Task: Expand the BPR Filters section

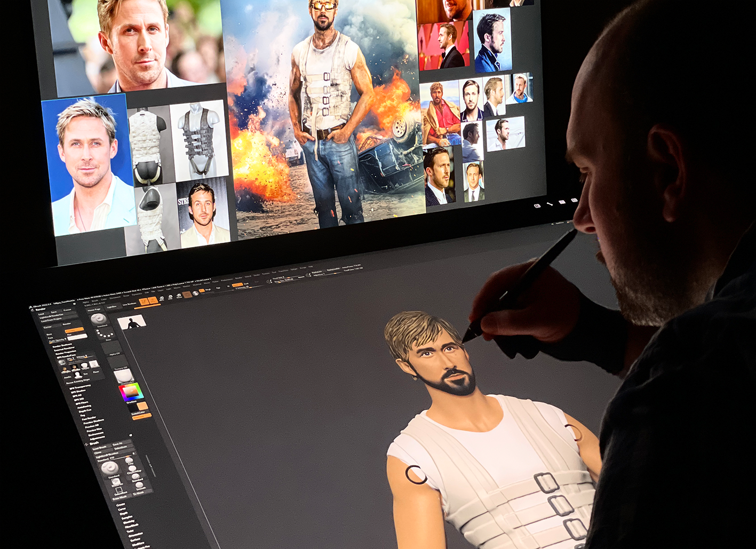Action: 82,403
